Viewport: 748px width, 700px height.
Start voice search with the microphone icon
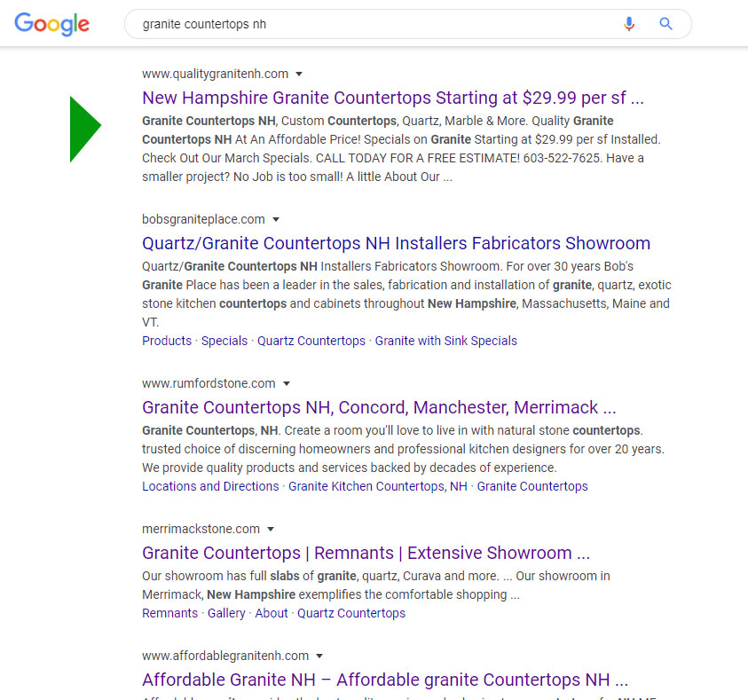pyautogui.click(x=629, y=24)
